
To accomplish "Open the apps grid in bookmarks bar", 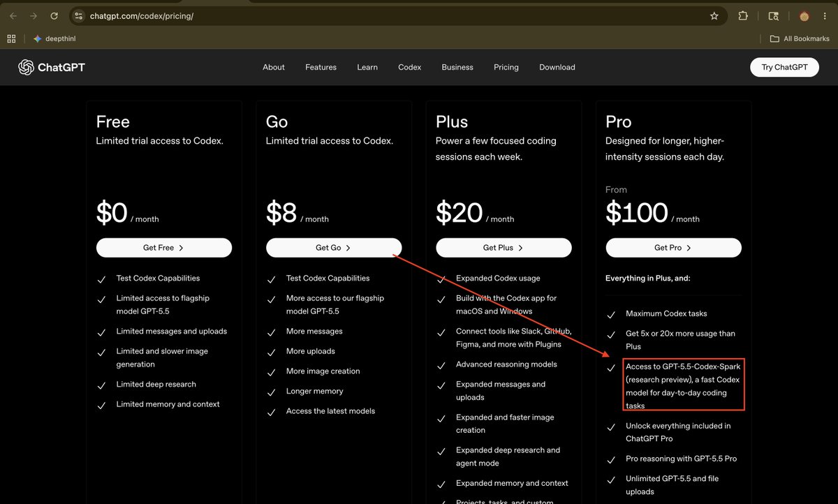I will [11, 38].
